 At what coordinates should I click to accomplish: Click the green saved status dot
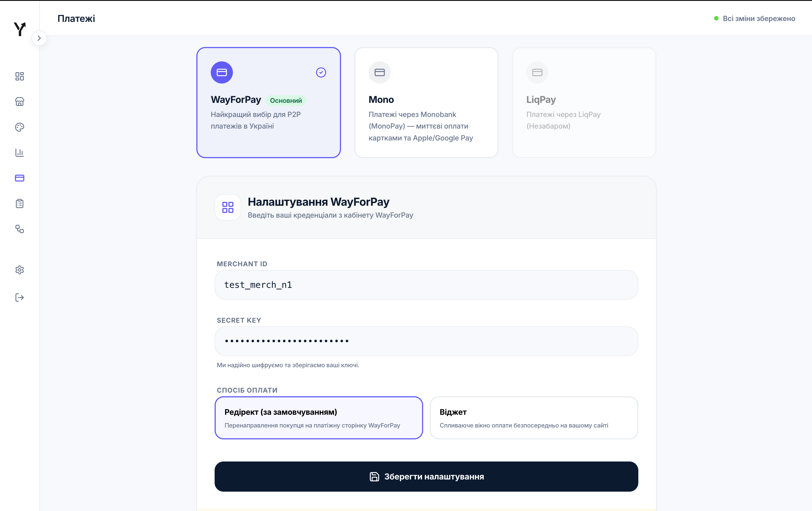point(716,18)
